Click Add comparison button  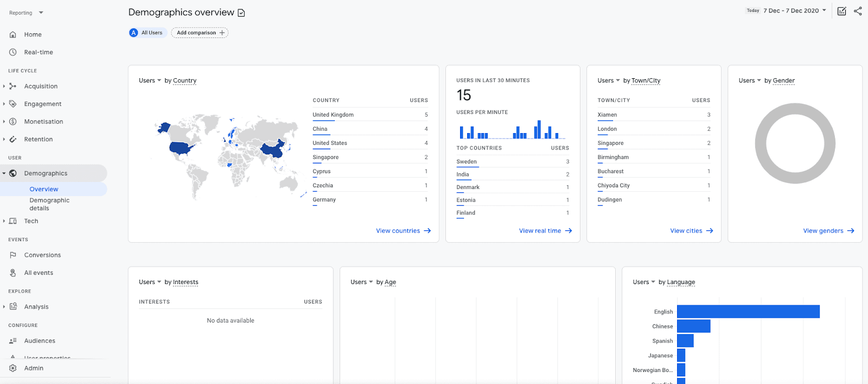pos(200,33)
